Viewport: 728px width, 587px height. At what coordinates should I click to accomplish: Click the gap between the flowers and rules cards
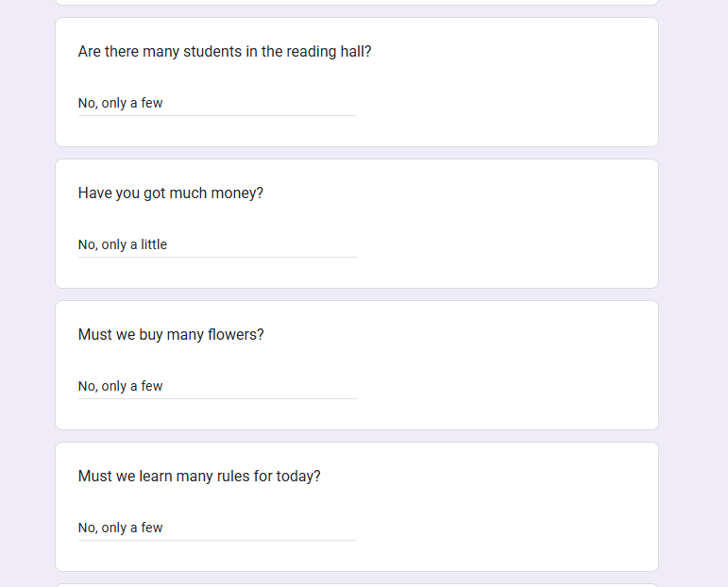(357, 436)
